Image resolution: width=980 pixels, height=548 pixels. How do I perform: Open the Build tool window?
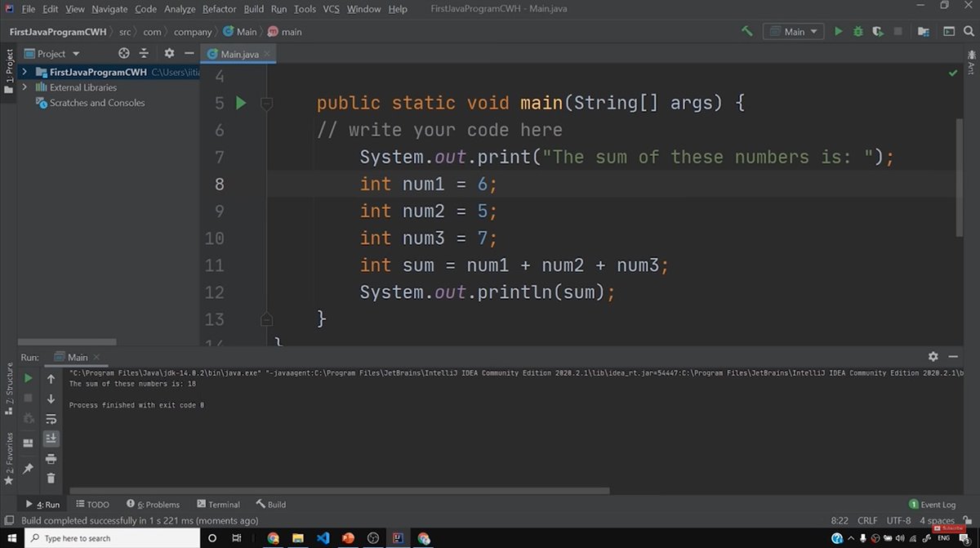(271, 504)
